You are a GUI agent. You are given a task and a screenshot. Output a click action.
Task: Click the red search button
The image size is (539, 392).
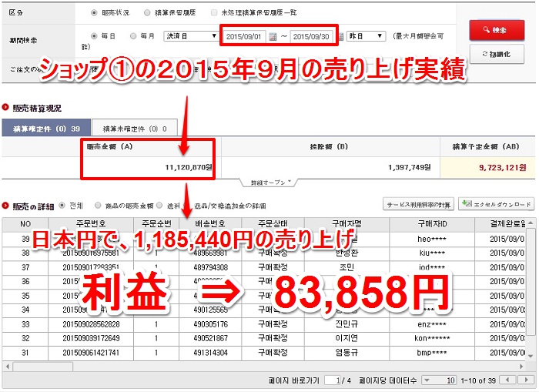pyautogui.click(x=496, y=30)
